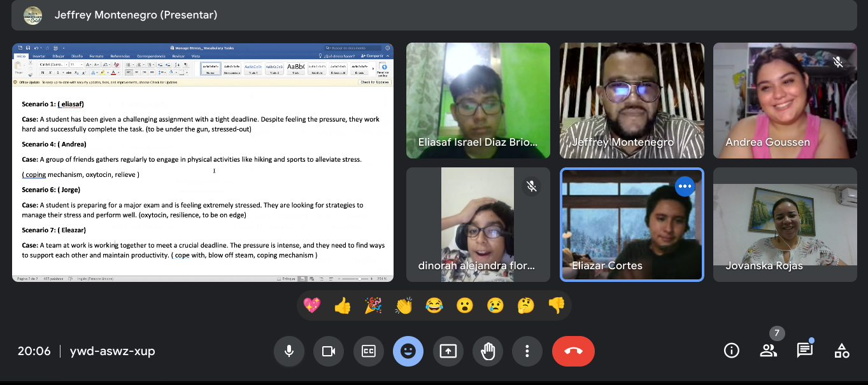Select Andrea Goussen's video tile
This screenshot has width=868, height=385.
point(785,101)
